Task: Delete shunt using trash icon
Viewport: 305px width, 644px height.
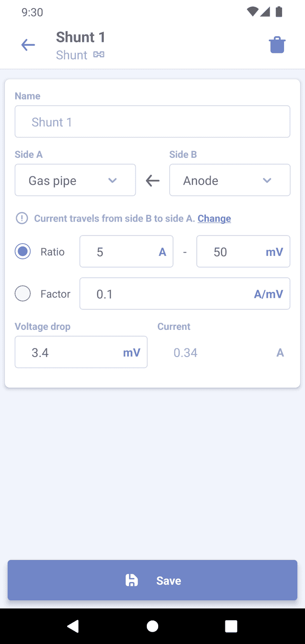Action: click(277, 45)
